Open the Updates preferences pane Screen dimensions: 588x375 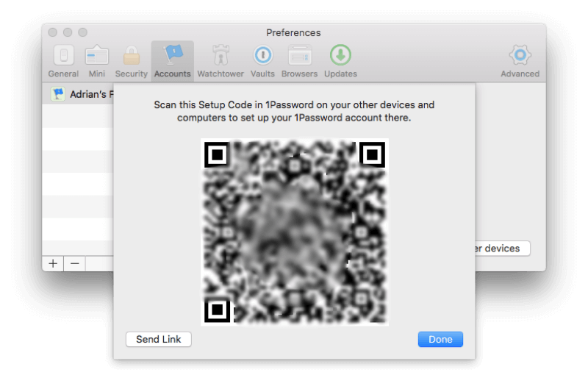pyautogui.click(x=340, y=61)
